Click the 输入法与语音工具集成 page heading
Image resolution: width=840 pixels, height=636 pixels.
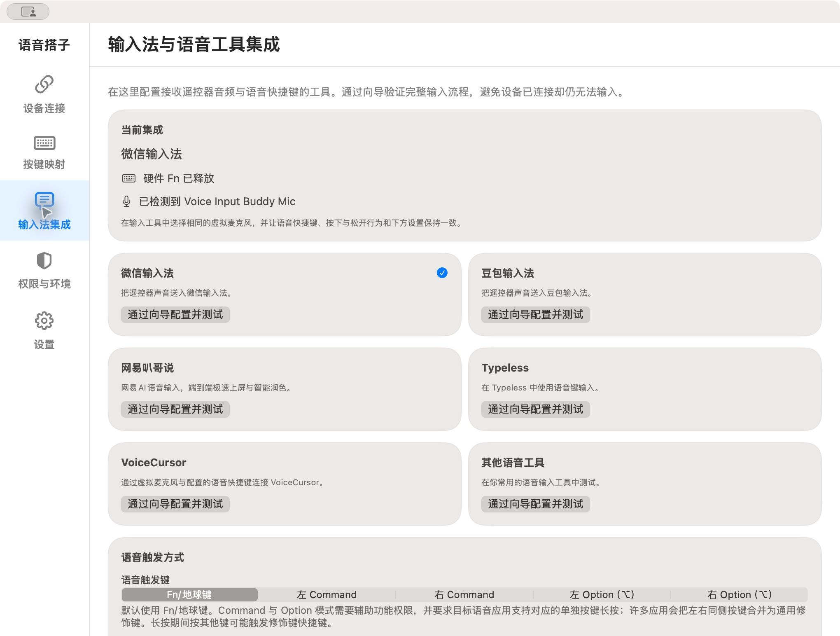(x=194, y=44)
